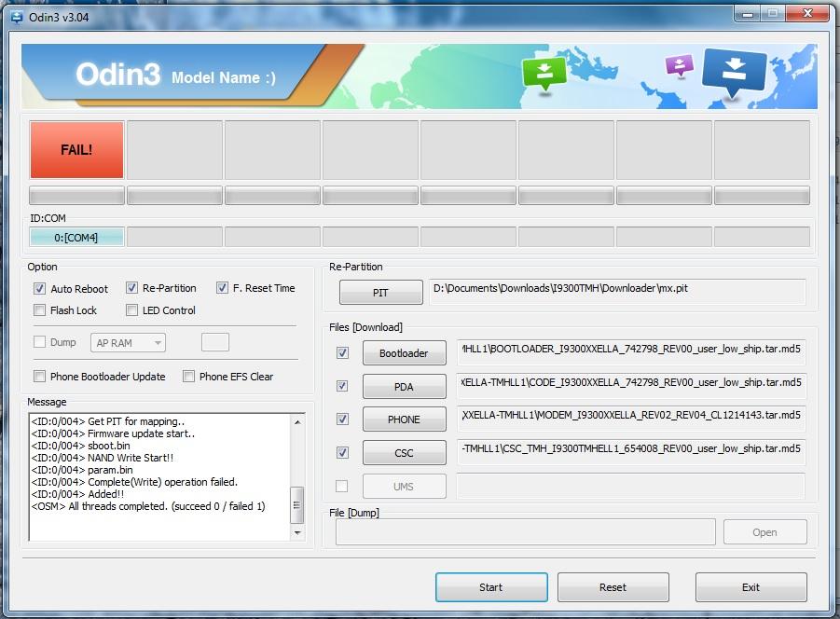Click the first progress bar under FAIL!

(76, 196)
